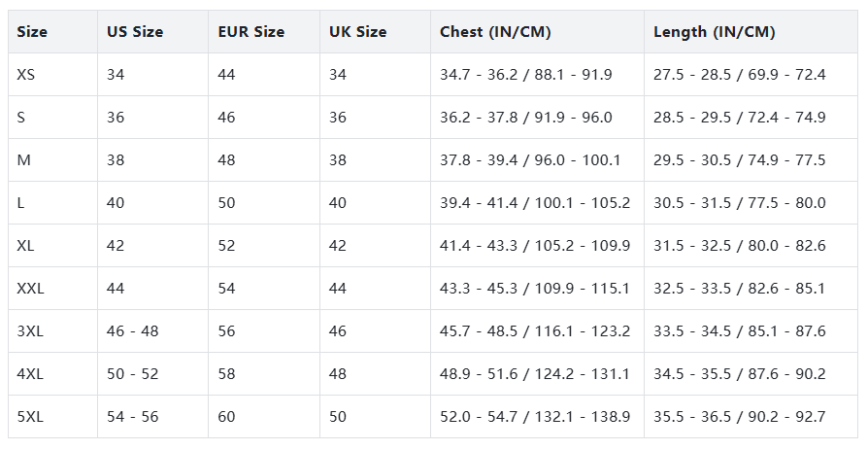Select US size 54 - 56 cell
This screenshot has height=450, width=868.
[x=132, y=417]
